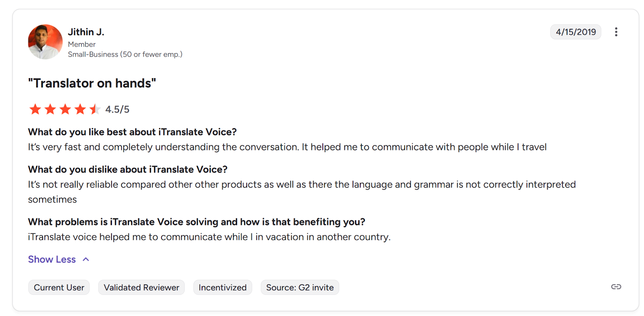Open the Member designation label
Viewport: 644px width, 316px height.
[x=81, y=44]
